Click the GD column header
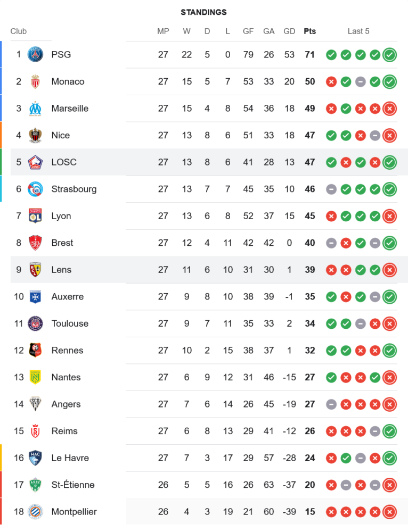The image size is (408, 532). pos(289,31)
